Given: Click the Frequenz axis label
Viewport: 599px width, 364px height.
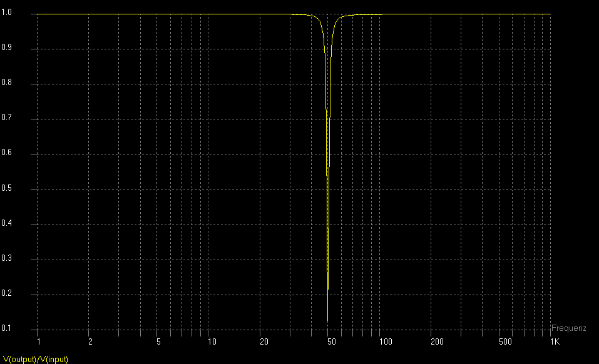Looking at the screenshot, I should (568, 328).
